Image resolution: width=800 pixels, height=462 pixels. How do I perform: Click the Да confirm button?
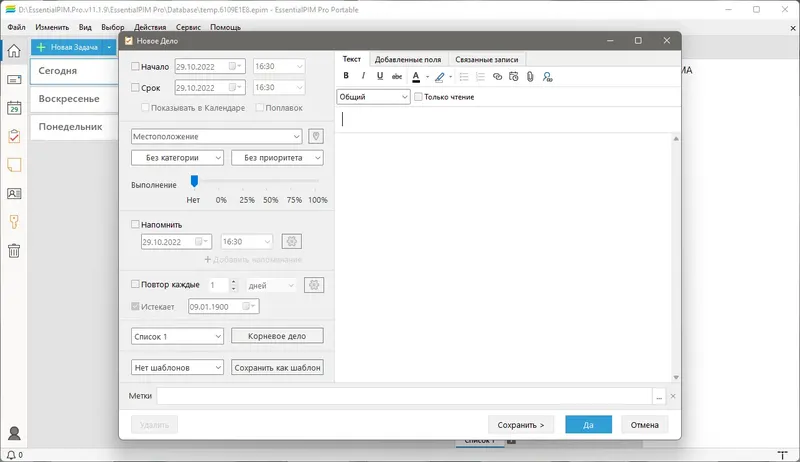click(x=588, y=425)
